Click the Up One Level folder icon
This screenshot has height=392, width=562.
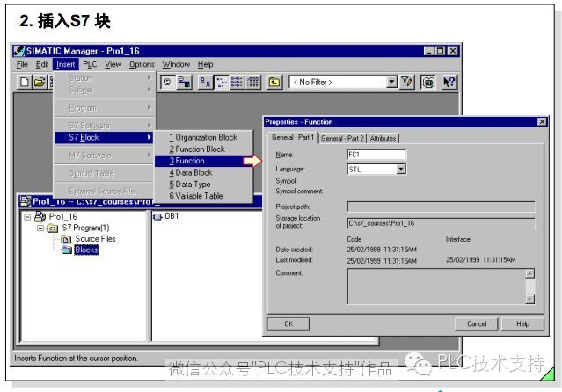click(274, 82)
